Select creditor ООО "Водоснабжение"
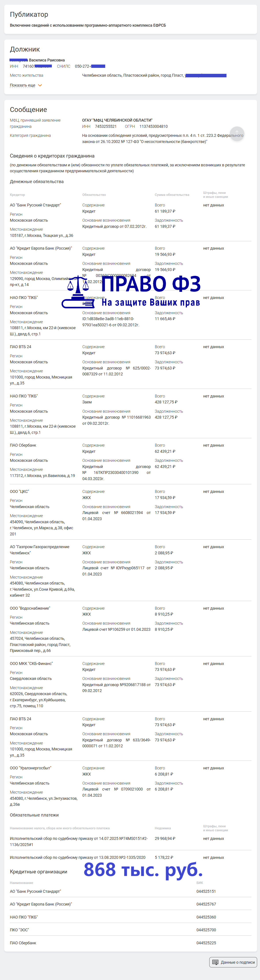 (30, 608)
